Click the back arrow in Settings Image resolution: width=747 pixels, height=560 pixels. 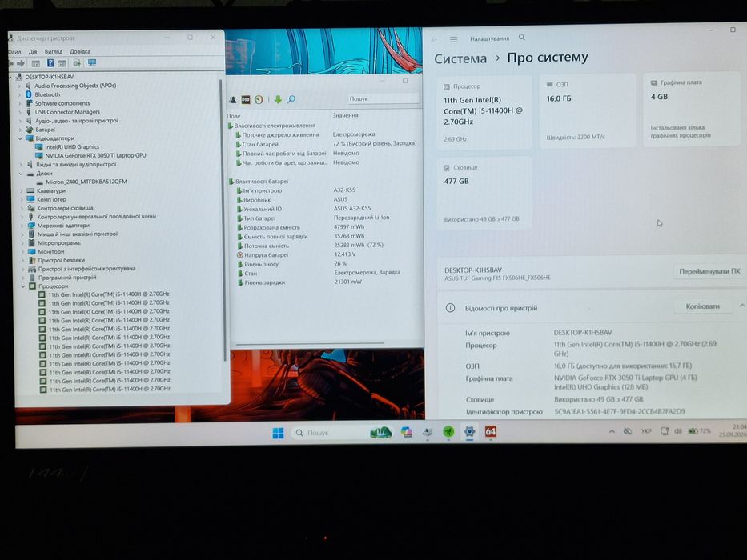[x=433, y=39]
